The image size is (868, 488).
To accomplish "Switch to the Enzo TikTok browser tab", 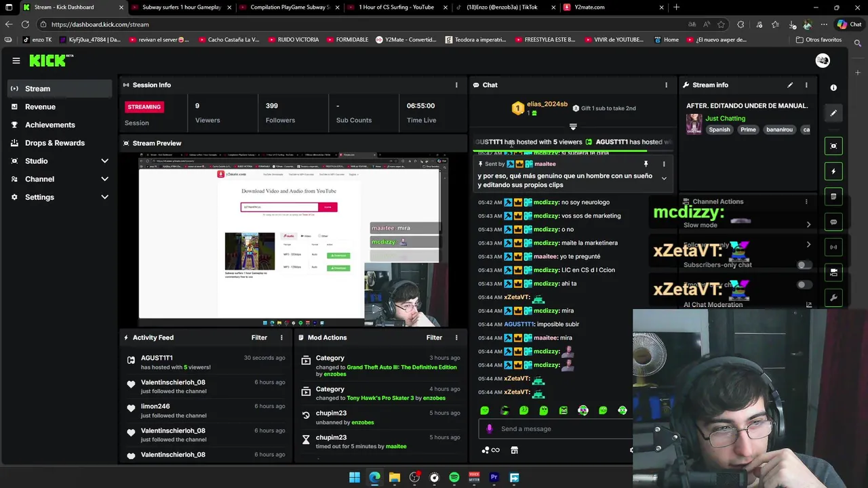I will click(x=505, y=7).
